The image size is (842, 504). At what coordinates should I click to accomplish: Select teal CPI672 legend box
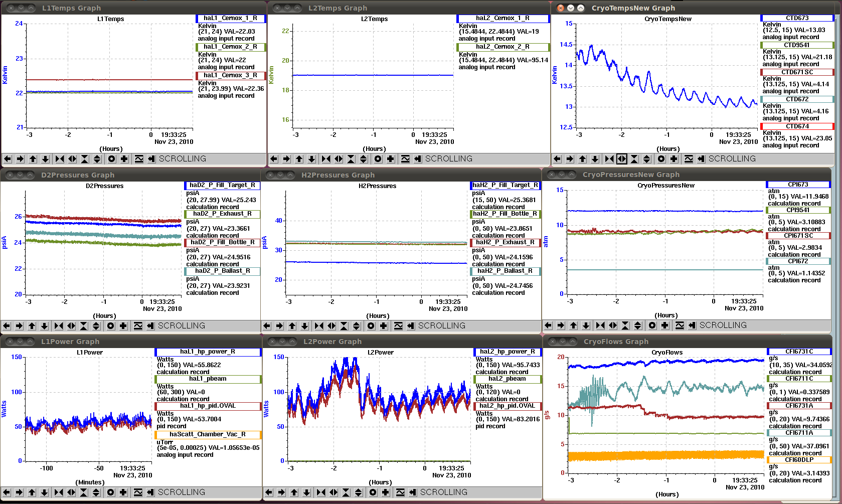coord(797,261)
